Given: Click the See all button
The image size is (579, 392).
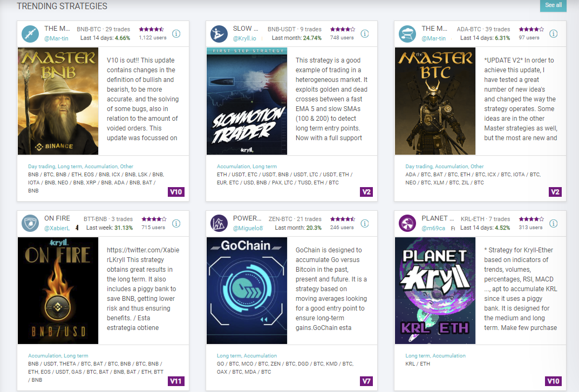Looking at the screenshot, I should (553, 5).
